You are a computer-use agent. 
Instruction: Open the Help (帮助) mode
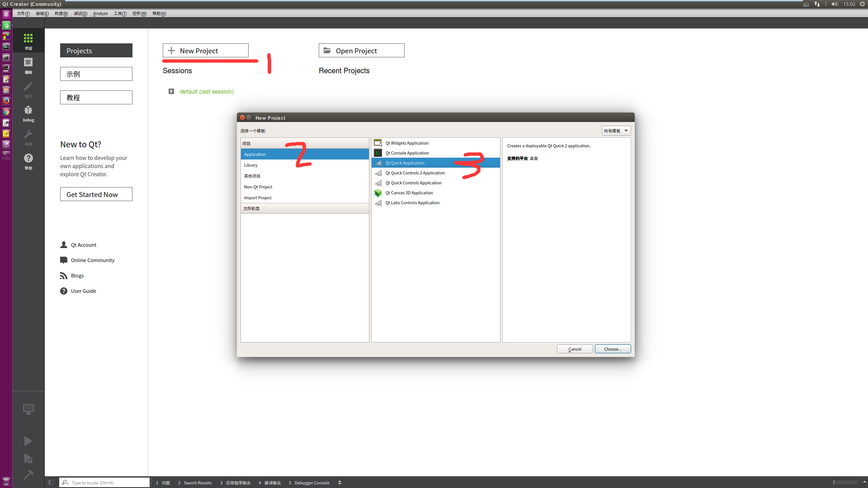(28, 161)
